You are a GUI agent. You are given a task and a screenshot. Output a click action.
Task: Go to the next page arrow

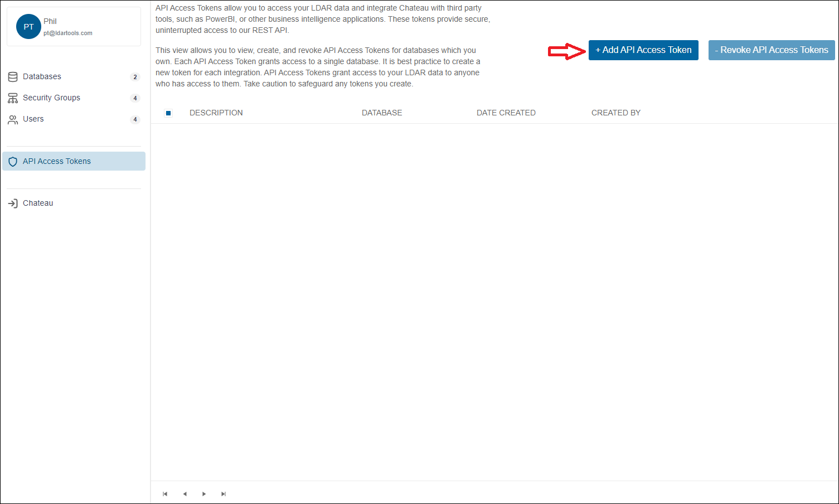(204, 494)
